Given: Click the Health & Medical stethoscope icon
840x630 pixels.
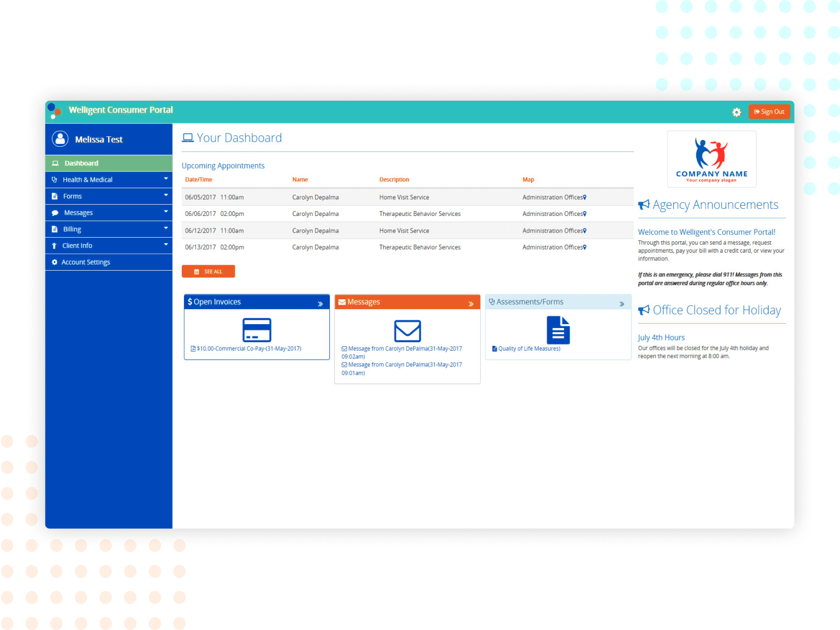Looking at the screenshot, I should click(54, 180).
